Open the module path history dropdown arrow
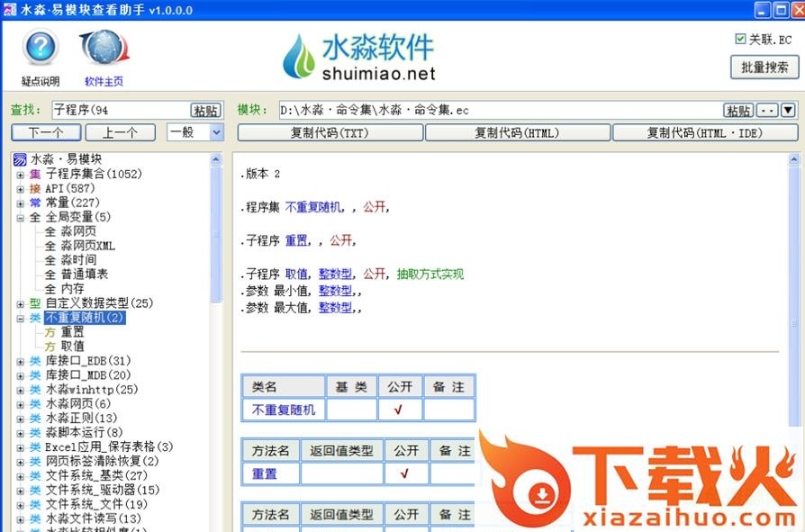Screen dimensions: 805x532 click(788, 111)
